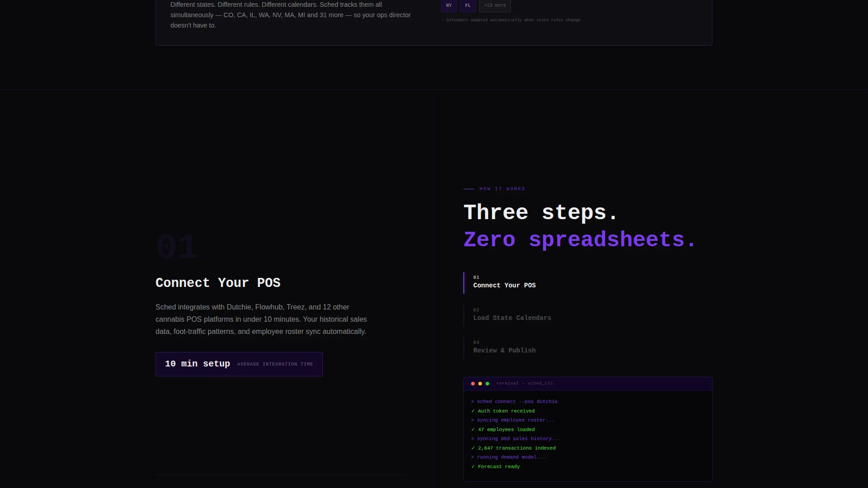Image resolution: width=868 pixels, height=488 pixels.
Task: Click the syncing employee roster line
Action: [513, 420]
